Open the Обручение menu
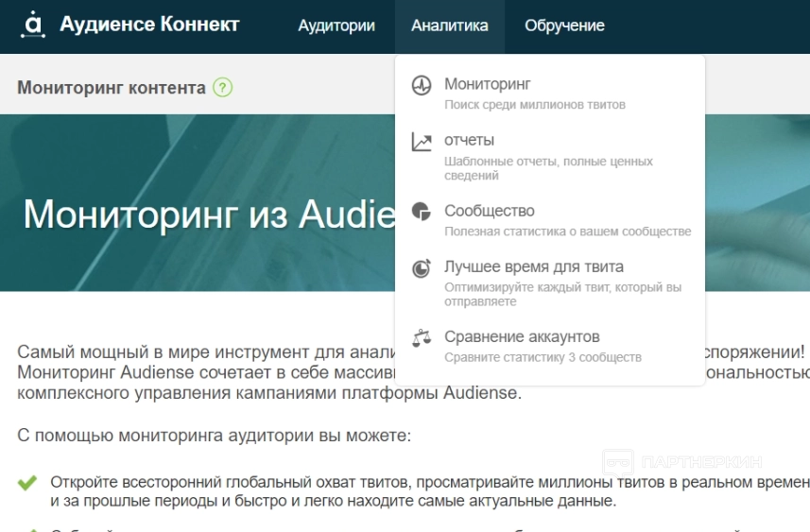The image size is (810, 532). tap(564, 26)
